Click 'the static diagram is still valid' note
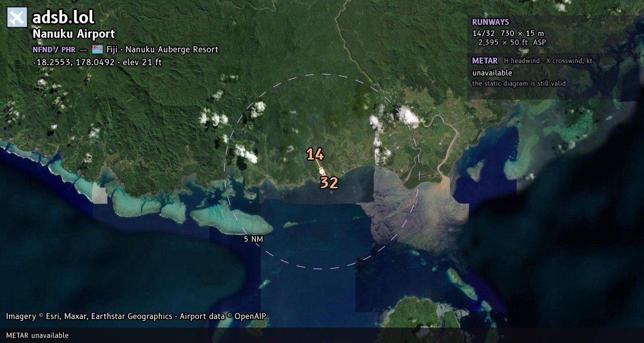 pos(519,84)
